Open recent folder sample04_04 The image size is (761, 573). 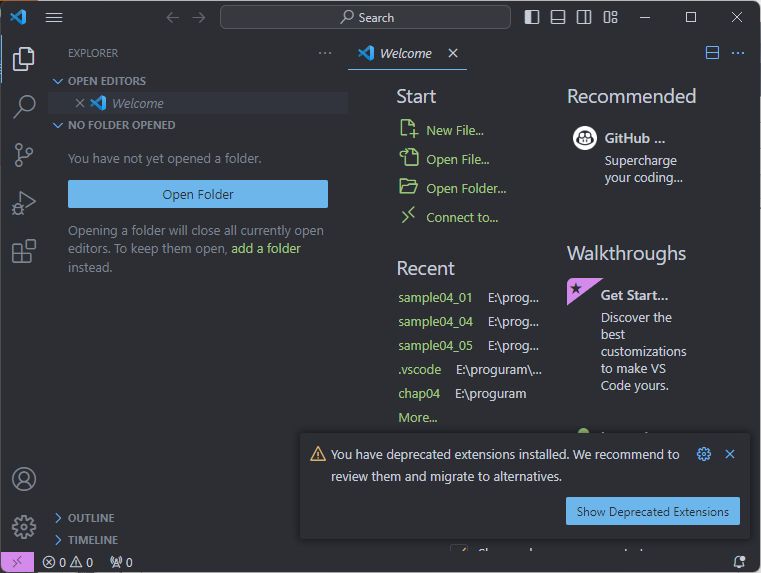(x=435, y=322)
